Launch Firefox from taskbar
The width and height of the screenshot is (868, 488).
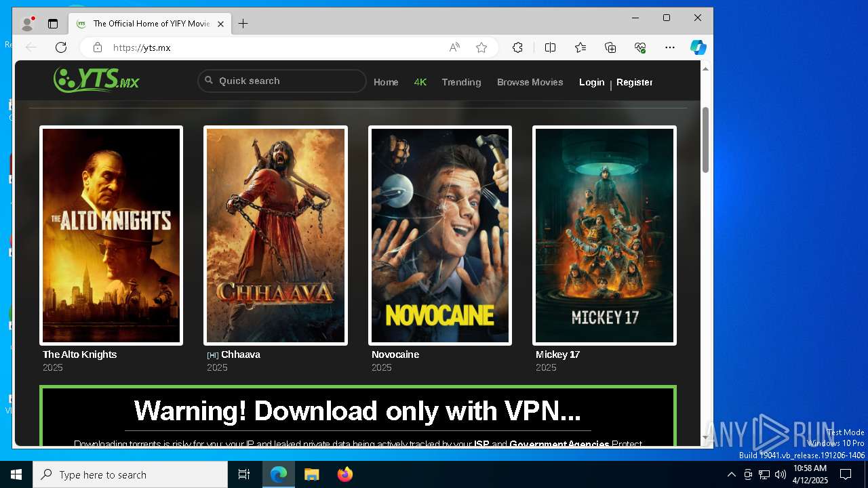point(344,474)
